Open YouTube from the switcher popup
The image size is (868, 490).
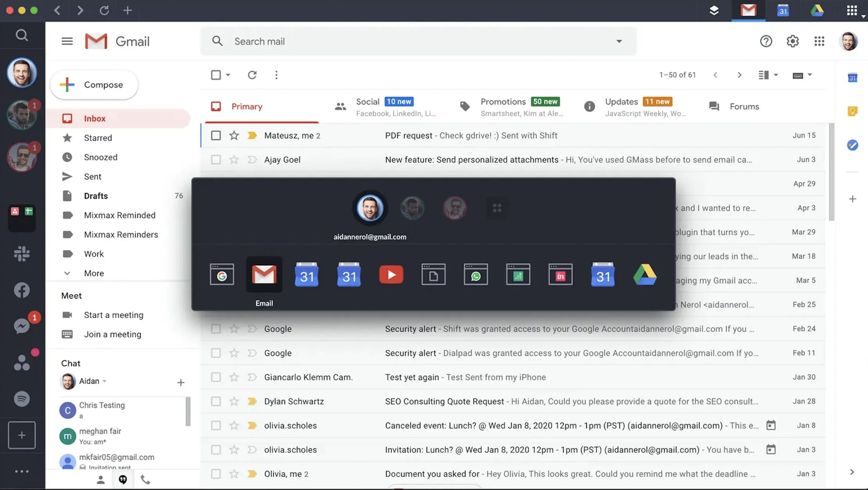[391, 275]
